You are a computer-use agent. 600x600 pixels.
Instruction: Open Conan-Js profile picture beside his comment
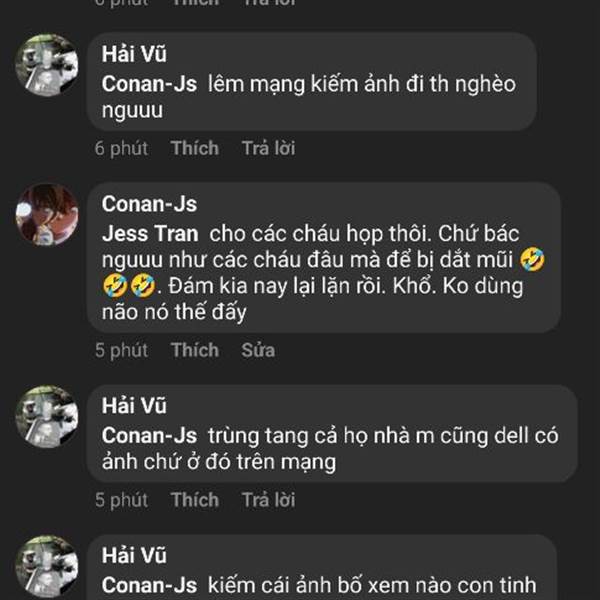click(x=46, y=215)
